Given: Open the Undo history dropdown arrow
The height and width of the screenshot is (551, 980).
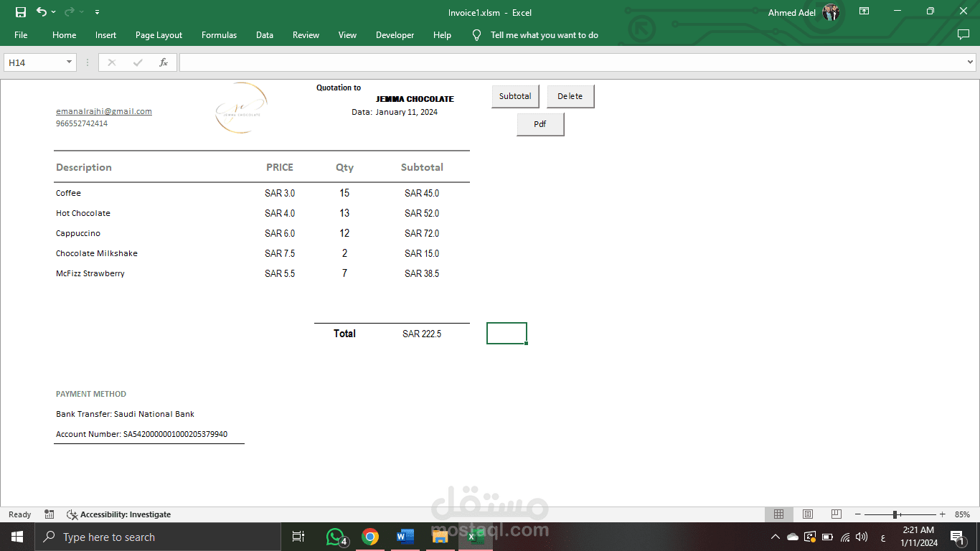Looking at the screenshot, I should (x=54, y=12).
